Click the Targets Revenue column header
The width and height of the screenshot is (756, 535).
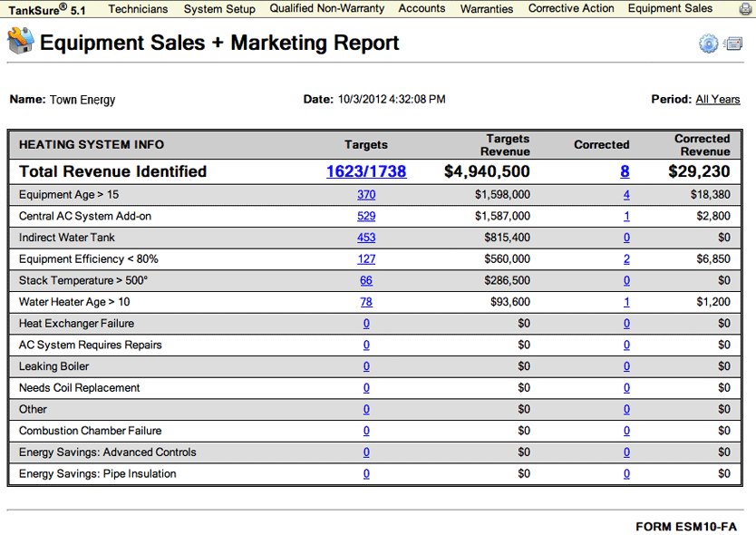(x=505, y=145)
